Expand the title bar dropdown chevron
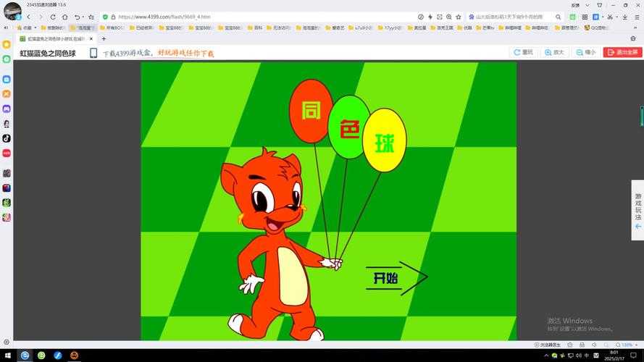The height and width of the screenshot is (362, 644). 587,5
